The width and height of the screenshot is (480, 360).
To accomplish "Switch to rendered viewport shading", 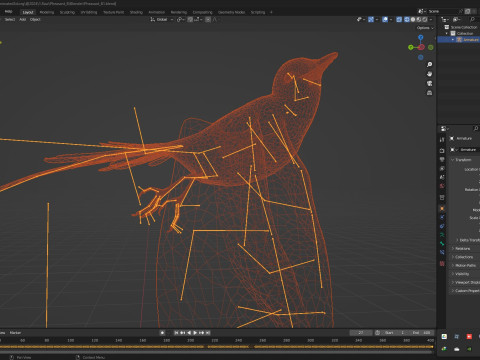I will click(x=425, y=20).
